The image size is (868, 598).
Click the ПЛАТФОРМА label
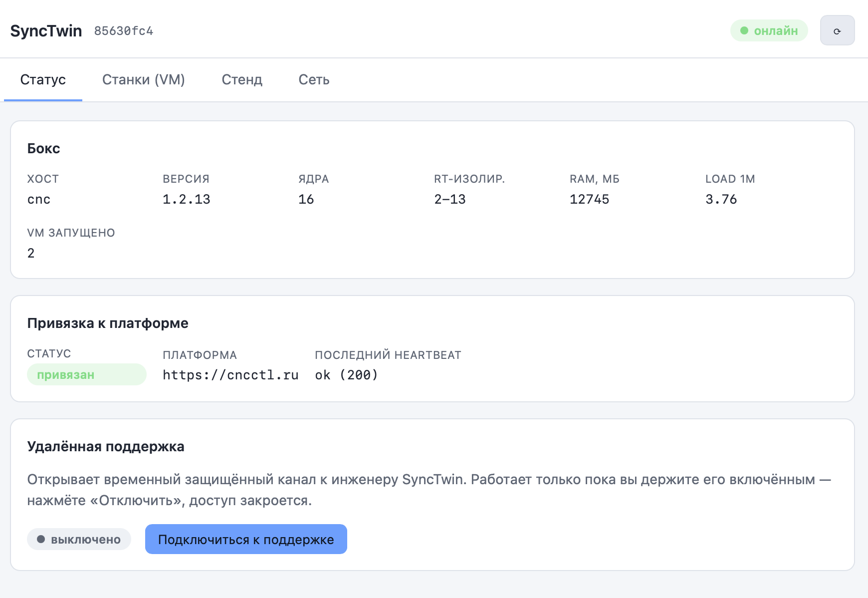[200, 355]
